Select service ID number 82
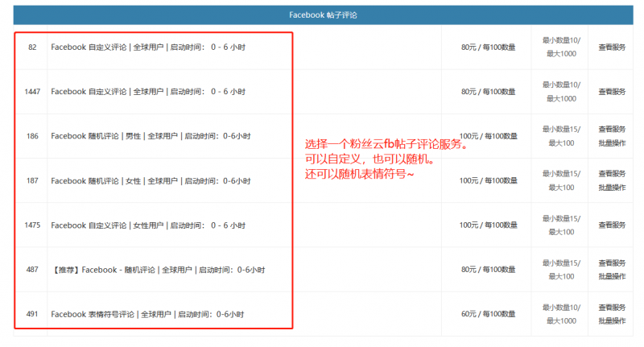 32,48
